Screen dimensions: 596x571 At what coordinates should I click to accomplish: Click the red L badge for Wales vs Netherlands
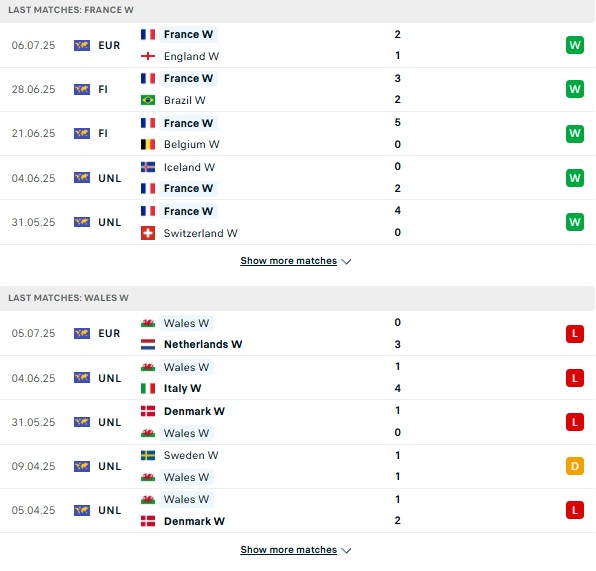pos(574,334)
